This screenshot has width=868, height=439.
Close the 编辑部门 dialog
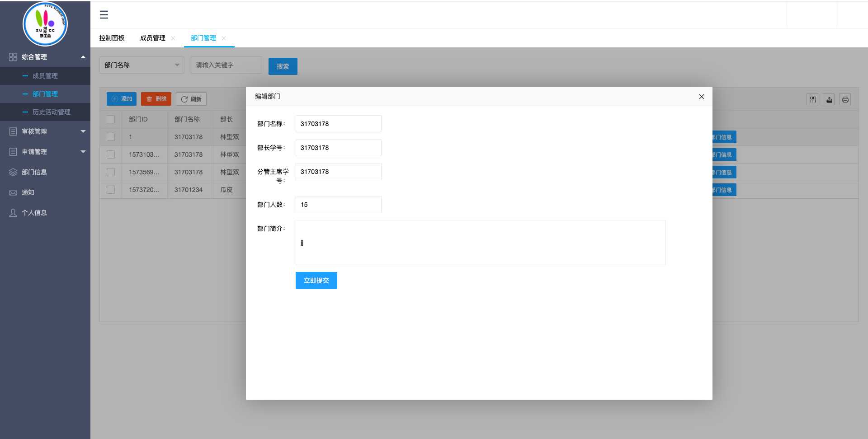pyautogui.click(x=702, y=97)
